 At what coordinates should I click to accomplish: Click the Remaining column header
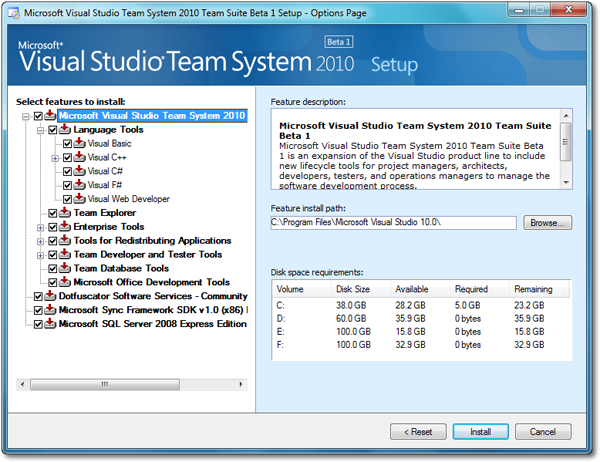540,289
